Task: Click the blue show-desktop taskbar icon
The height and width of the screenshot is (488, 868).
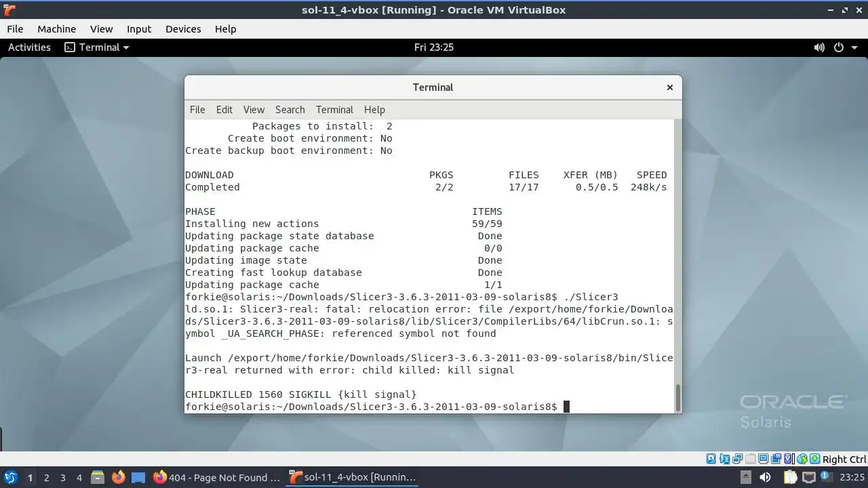Action: [x=138, y=477]
